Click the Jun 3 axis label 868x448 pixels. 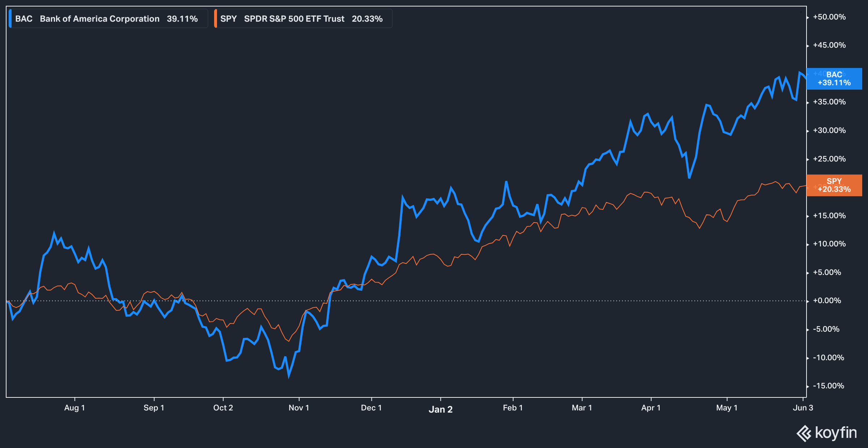point(803,408)
